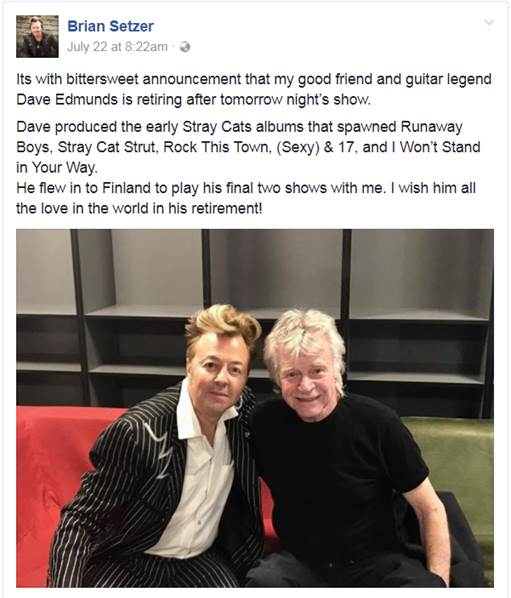Click the "Rock This Town" text
511x598 pixels.
tap(216, 147)
